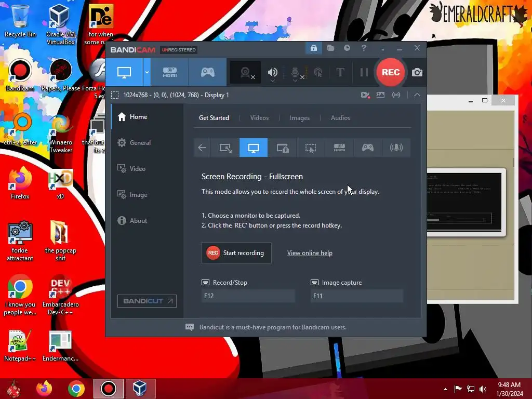Switch to Get Started tab

(x=214, y=118)
